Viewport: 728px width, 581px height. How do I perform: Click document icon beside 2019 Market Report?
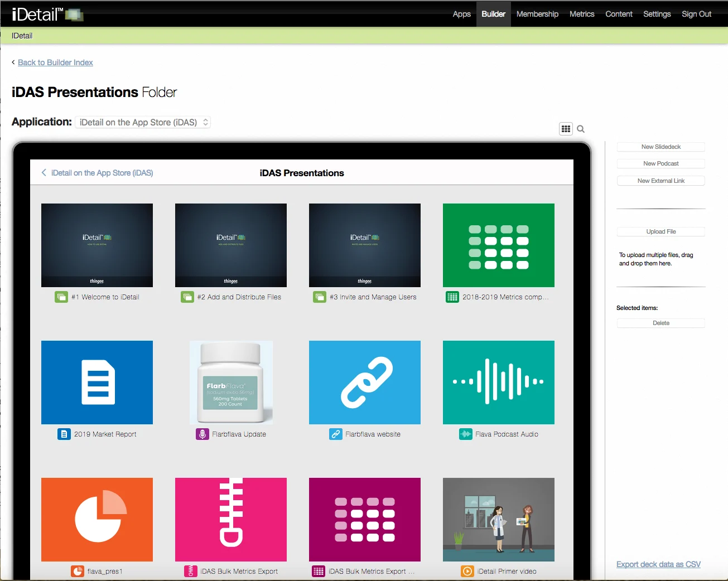coord(64,434)
